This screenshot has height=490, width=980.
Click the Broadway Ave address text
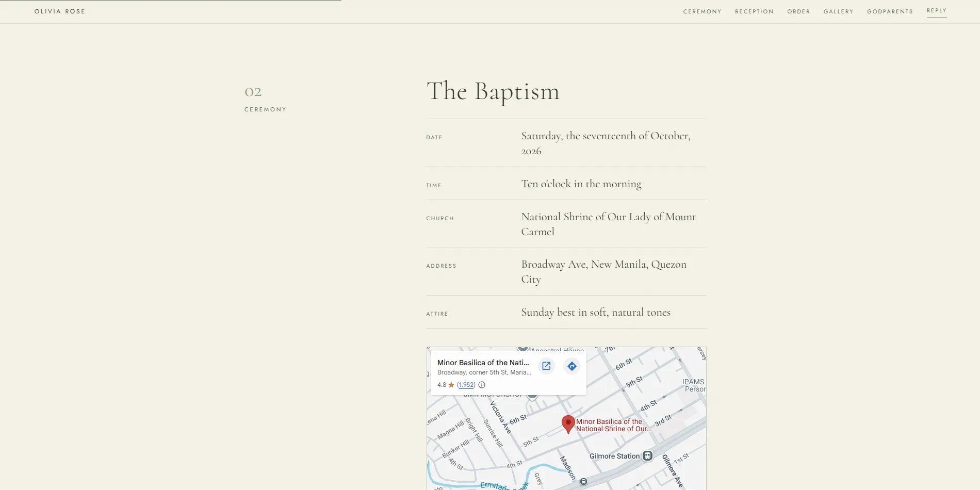[x=603, y=271]
